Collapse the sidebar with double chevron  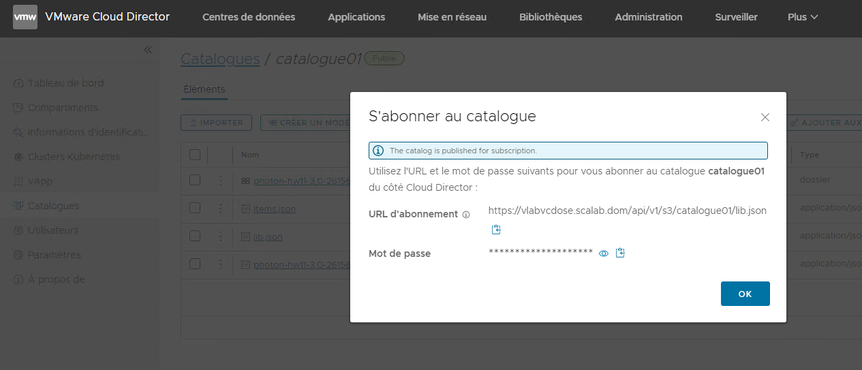(x=148, y=50)
